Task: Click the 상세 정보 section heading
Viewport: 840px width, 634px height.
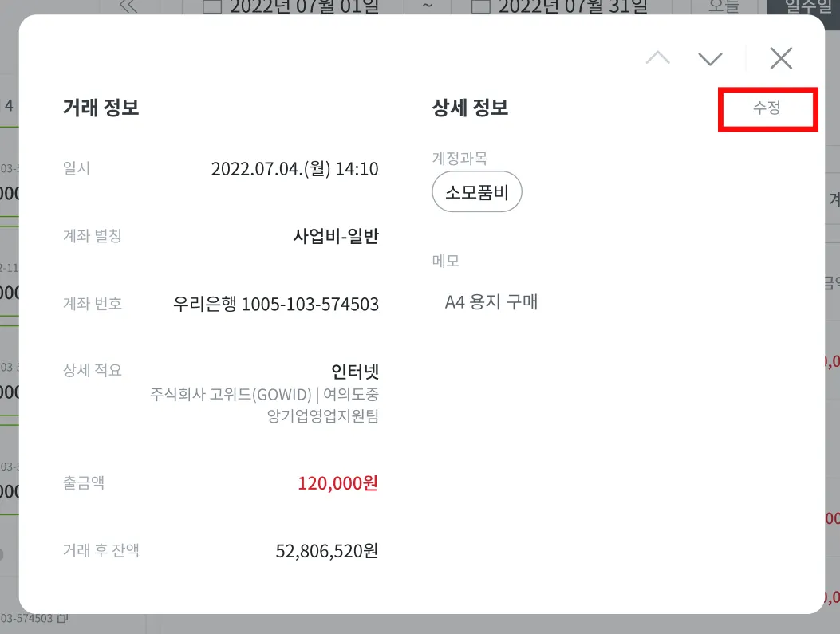Action: click(x=470, y=108)
